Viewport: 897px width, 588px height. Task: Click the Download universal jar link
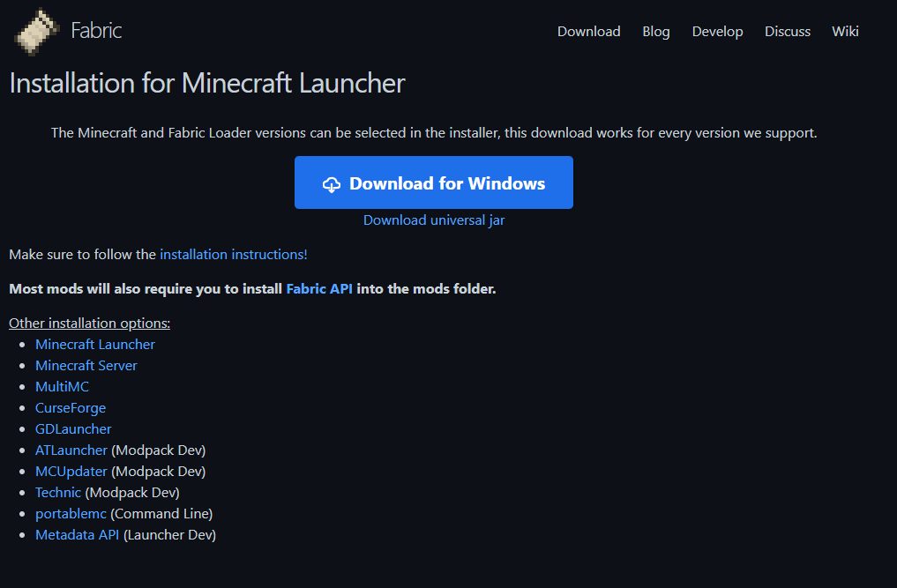pos(434,220)
